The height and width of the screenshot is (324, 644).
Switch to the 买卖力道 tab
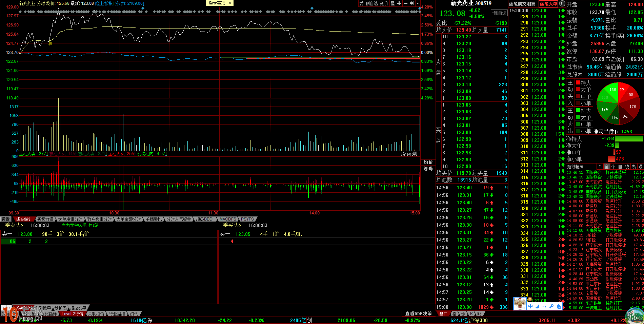[x=45, y=219]
